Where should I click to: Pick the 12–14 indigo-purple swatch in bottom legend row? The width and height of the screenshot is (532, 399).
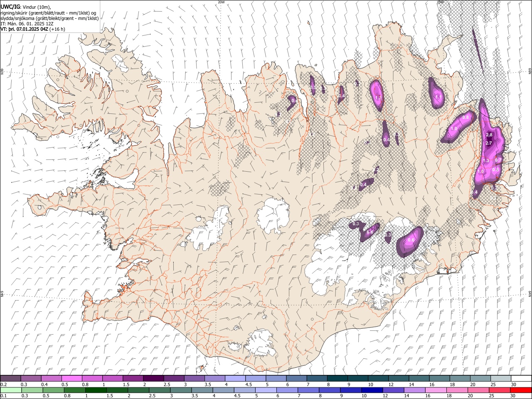(393, 390)
